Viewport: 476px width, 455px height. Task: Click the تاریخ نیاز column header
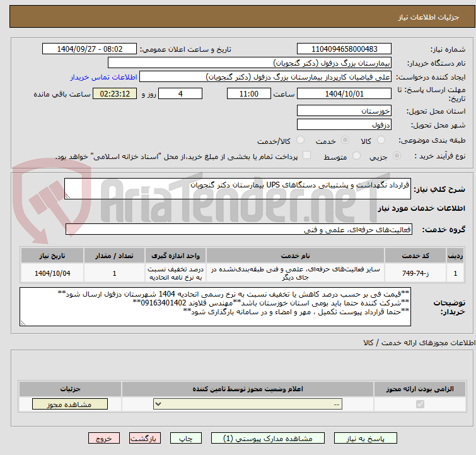coord(52,256)
